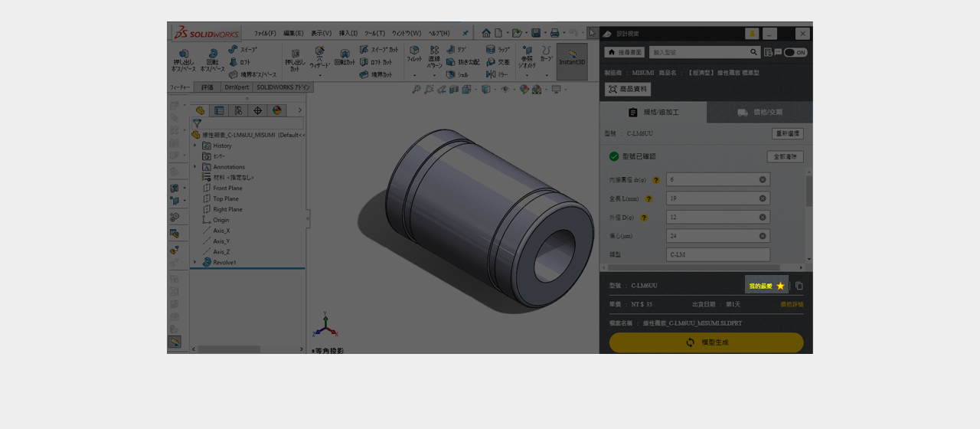The height and width of the screenshot is (429, 980).
Task: Open the Reference Geometry dropdown arrow
Action: coord(527,76)
